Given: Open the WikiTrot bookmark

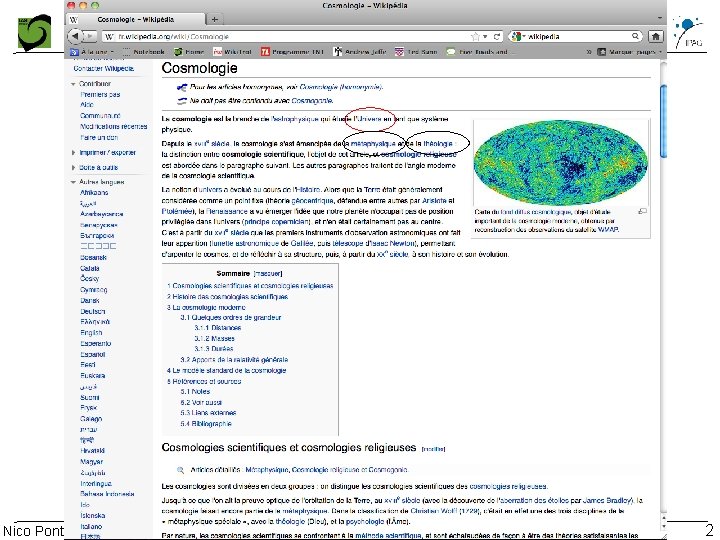Looking at the screenshot, I should (232, 52).
